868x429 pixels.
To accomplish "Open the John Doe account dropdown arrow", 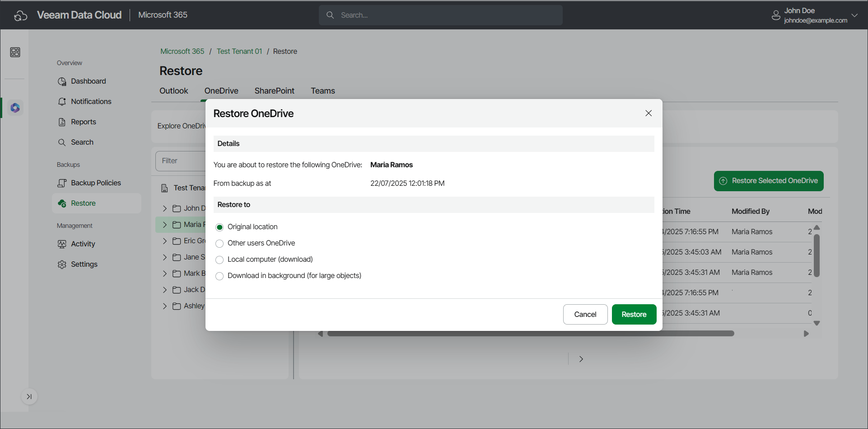I will click(x=854, y=15).
